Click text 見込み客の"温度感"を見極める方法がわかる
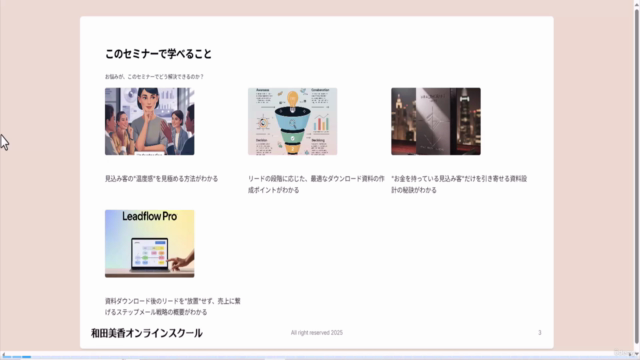 pos(162,179)
